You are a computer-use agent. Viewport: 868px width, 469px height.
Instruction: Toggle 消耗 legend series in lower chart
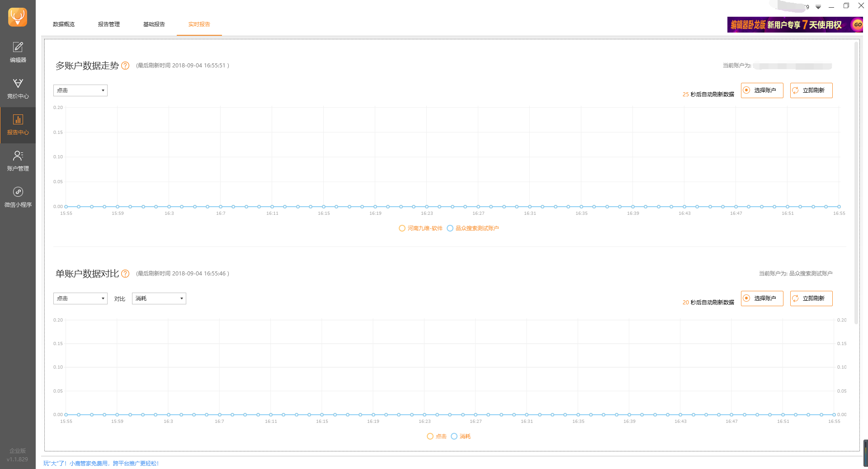(461, 436)
